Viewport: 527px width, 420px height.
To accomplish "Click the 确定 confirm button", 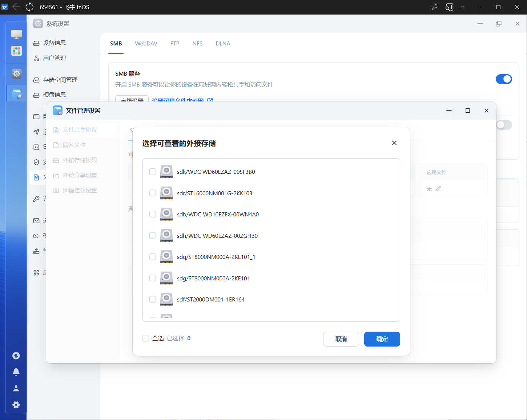I will click(x=382, y=339).
